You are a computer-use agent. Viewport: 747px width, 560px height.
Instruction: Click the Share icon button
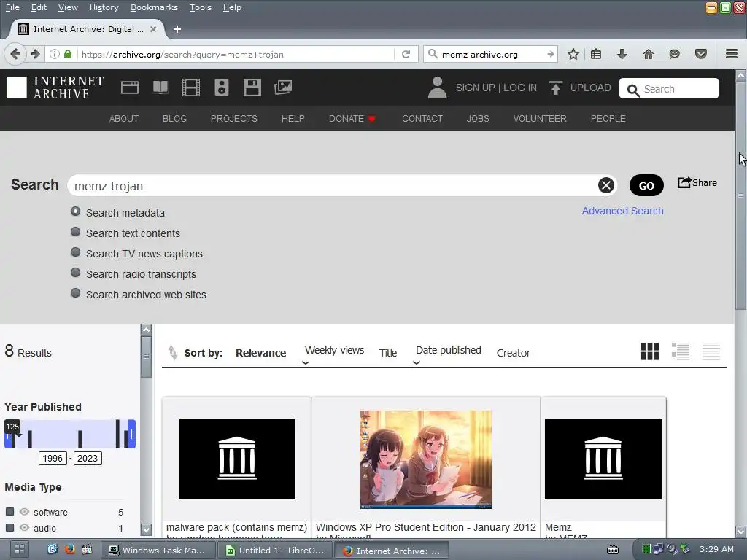[697, 183]
